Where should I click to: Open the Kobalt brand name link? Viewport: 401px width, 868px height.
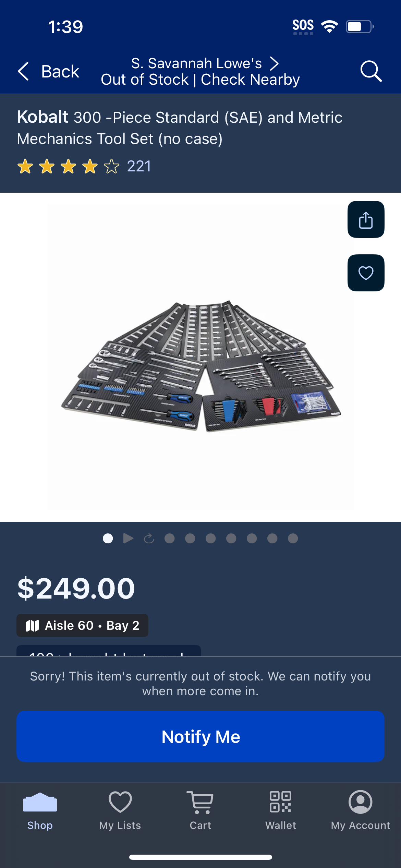43,117
